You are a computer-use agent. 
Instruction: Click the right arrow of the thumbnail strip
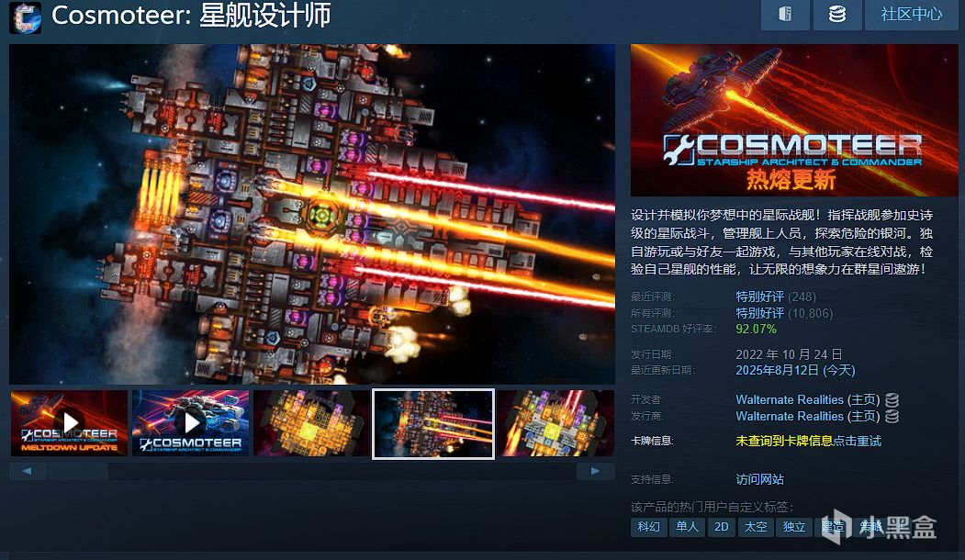coord(595,471)
